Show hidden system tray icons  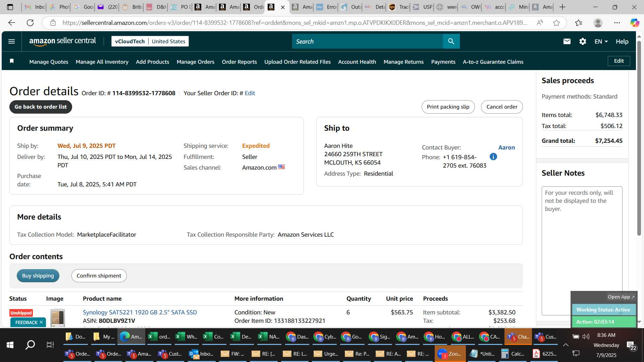(x=566, y=345)
